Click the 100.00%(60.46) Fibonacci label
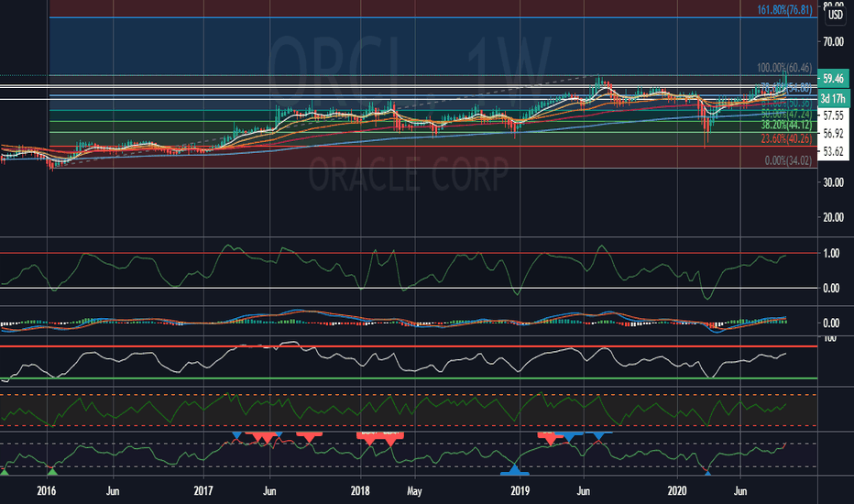This screenshot has width=854, height=504. (x=784, y=68)
